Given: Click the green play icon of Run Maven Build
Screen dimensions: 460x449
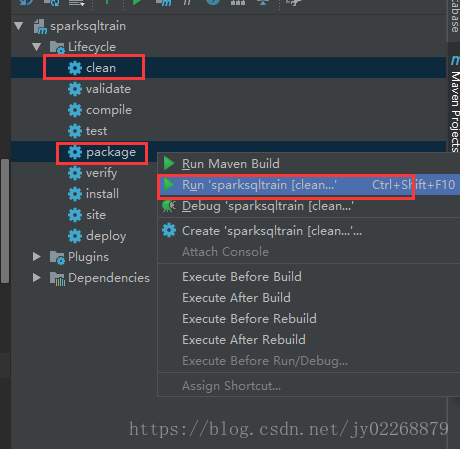Looking at the screenshot, I should [169, 163].
